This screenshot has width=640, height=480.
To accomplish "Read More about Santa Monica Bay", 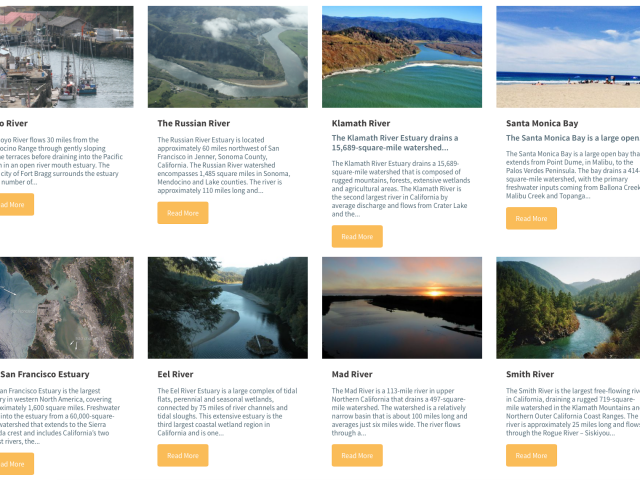I will point(531,218).
